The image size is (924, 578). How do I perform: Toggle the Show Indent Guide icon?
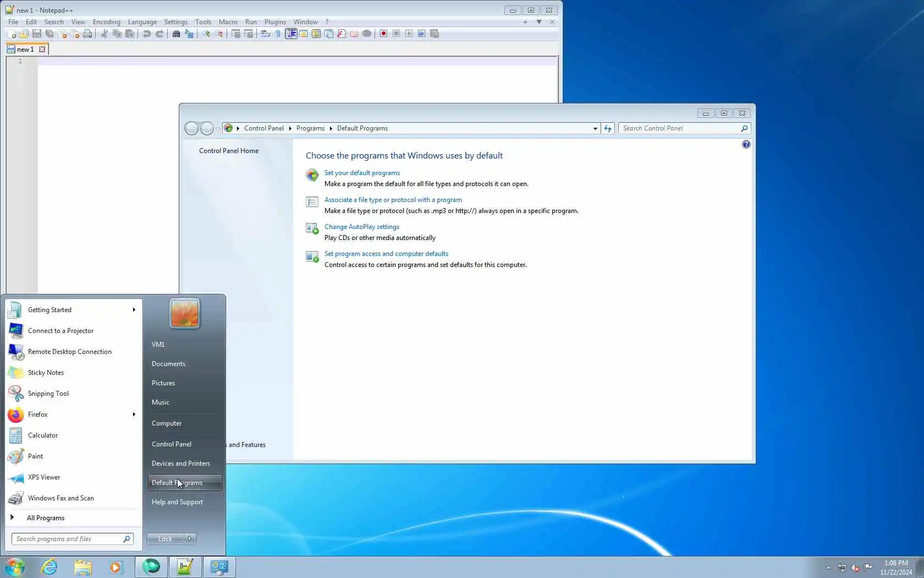pyautogui.click(x=291, y=34)
